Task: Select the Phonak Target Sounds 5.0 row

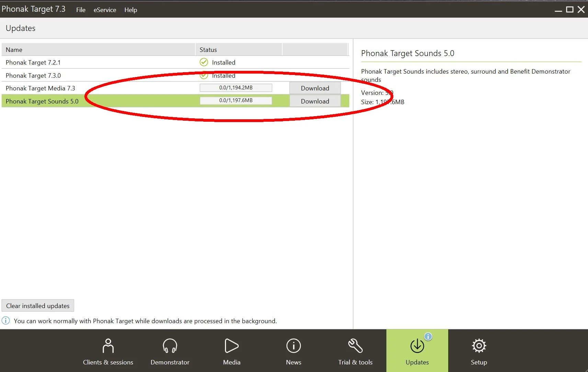Action: click(176, 101)
